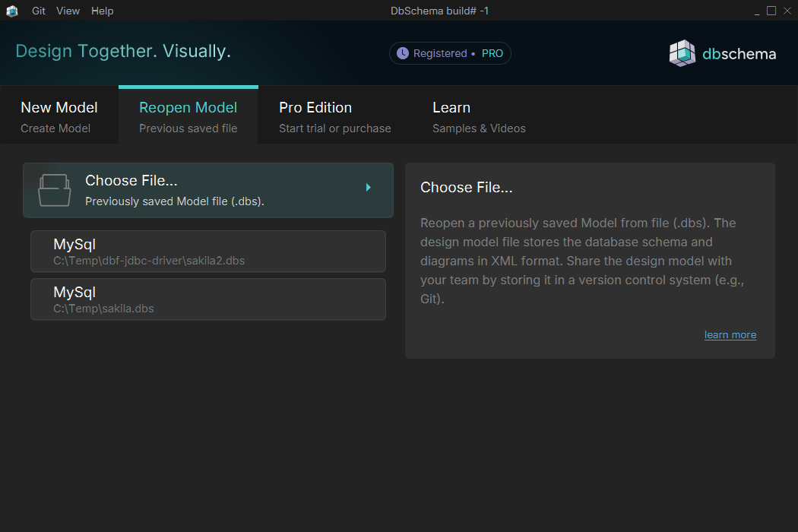Screen dimensions: 798x532
Task: Switch to the New Model tab
Action: [59, 115]
